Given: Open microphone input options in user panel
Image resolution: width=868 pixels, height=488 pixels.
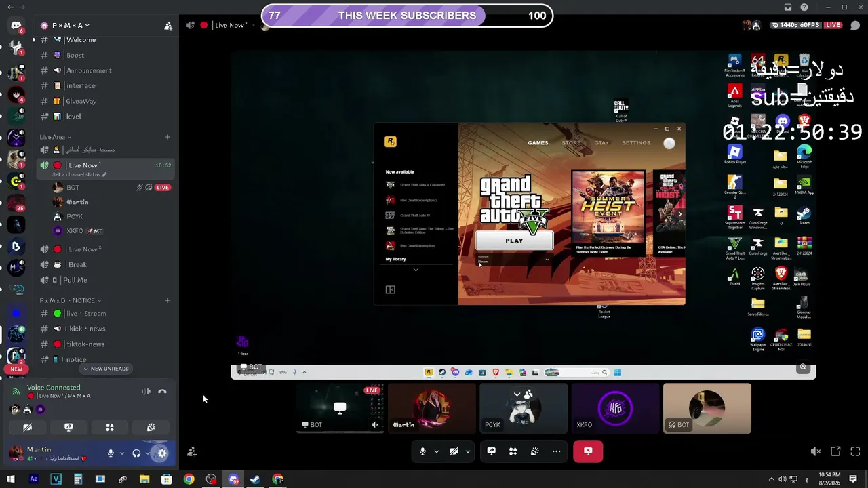Looking at the screenshot, I should coord(122,453).
